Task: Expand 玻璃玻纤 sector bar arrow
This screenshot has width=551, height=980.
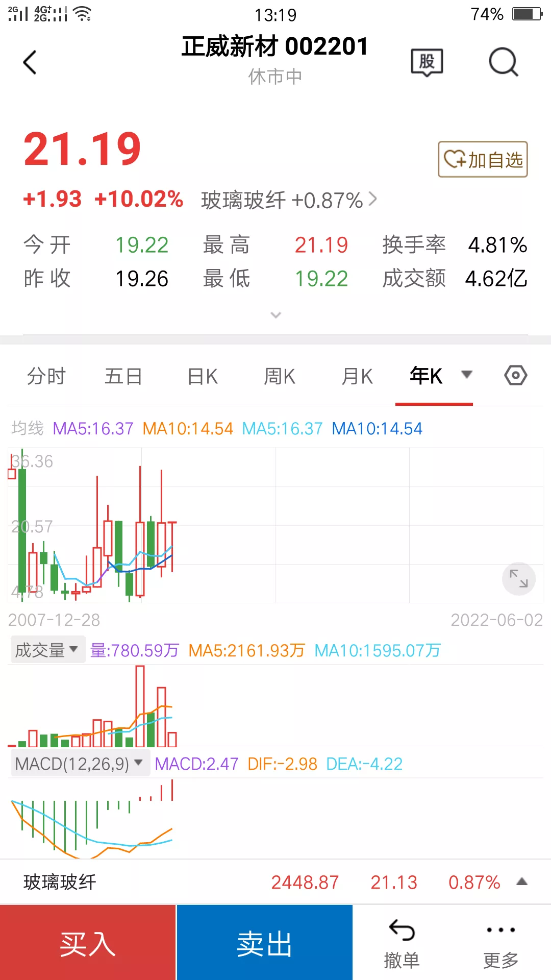Action: click(521, 881)
